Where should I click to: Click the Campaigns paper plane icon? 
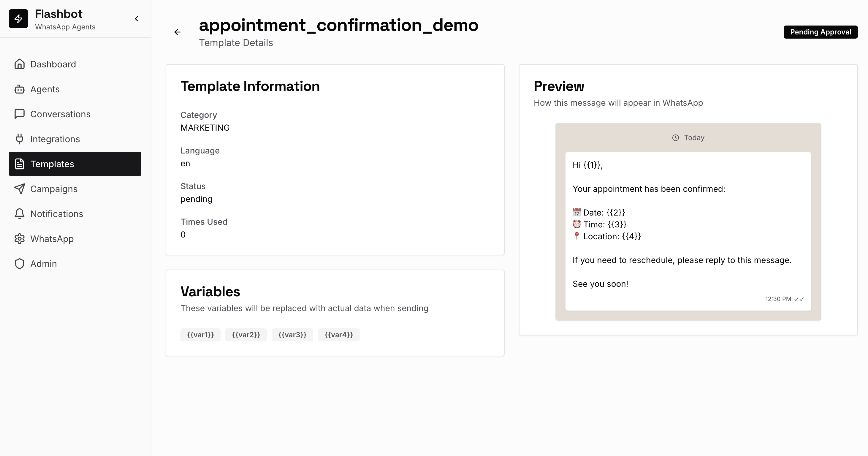coord(20,189)
